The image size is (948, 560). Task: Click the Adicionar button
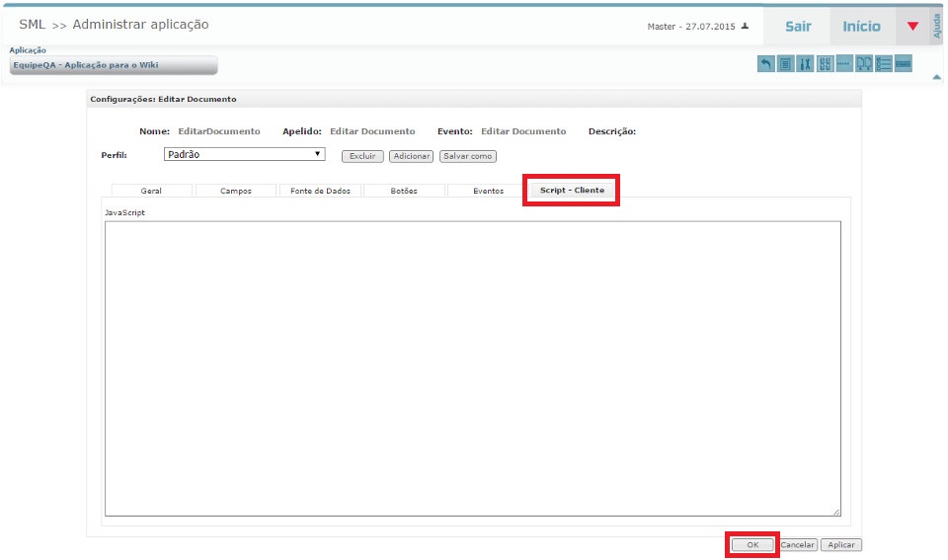point(411,156)
